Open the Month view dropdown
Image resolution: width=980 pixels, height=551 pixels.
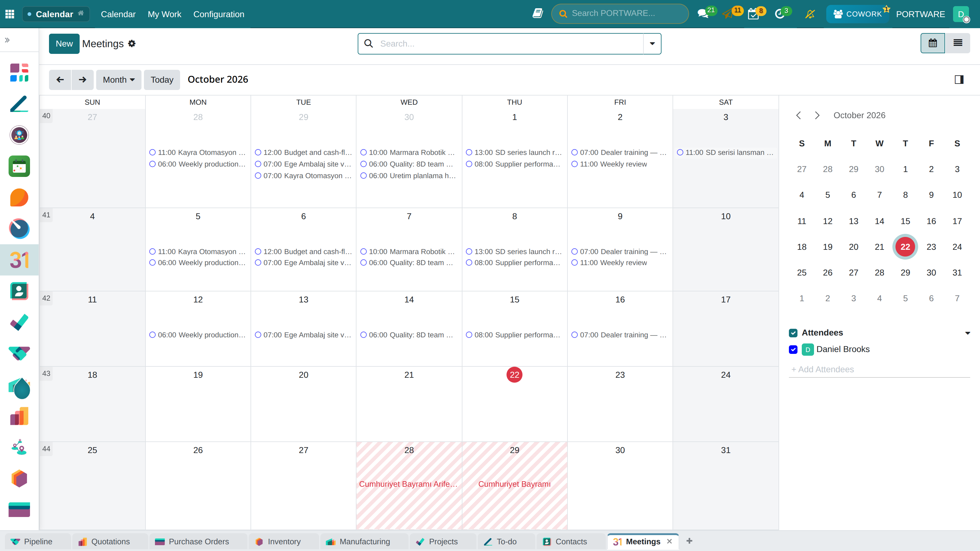(x=119, y=80)
